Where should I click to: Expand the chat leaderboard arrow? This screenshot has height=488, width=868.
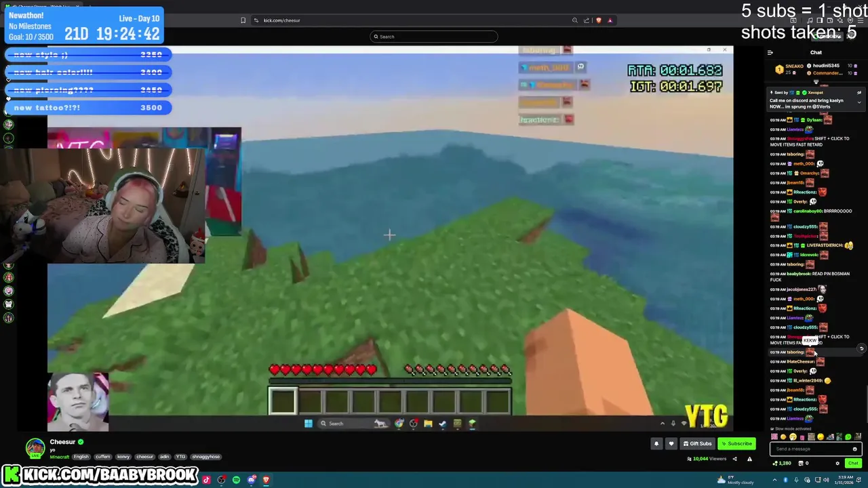pos(816,82)
